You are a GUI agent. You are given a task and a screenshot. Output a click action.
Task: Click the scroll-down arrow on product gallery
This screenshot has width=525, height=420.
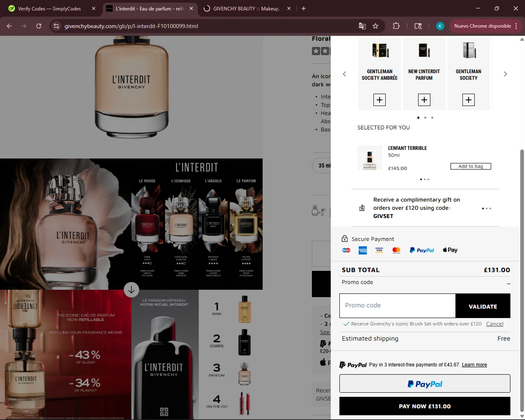click(131, 290)
